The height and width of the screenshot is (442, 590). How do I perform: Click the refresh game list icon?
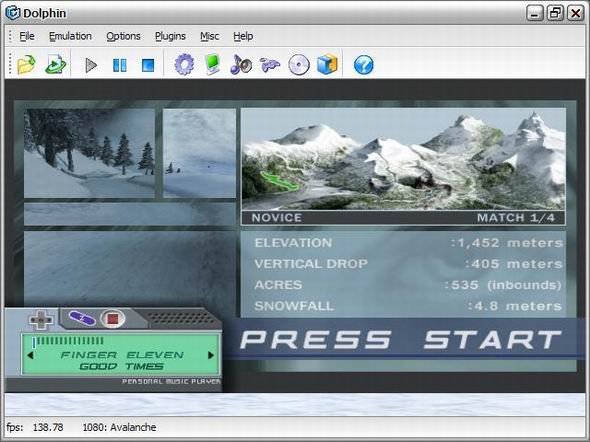[56, 65]
